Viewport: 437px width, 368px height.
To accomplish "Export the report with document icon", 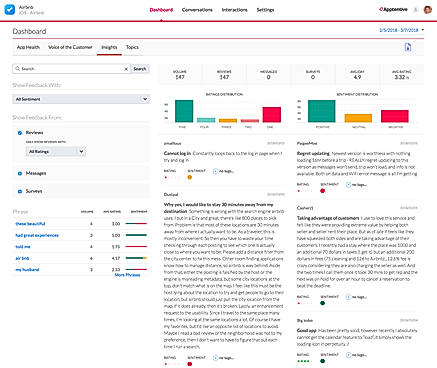I will (x=408, y=47).
